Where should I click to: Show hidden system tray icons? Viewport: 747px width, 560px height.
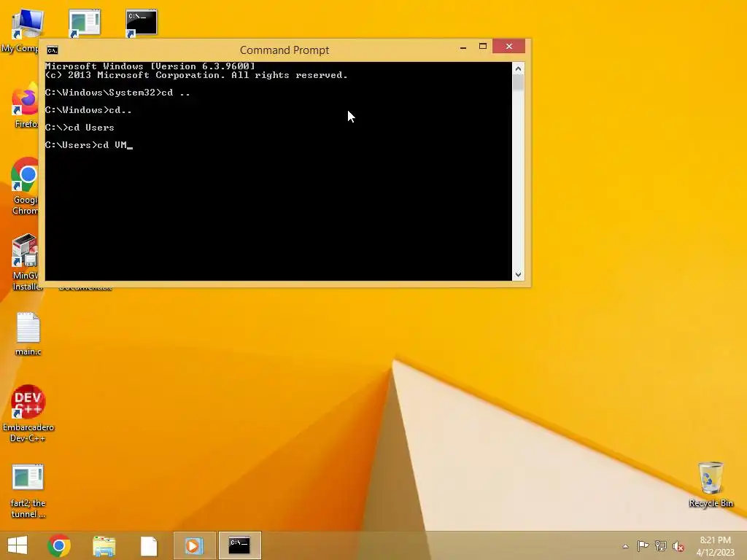[x=625, y=546]
